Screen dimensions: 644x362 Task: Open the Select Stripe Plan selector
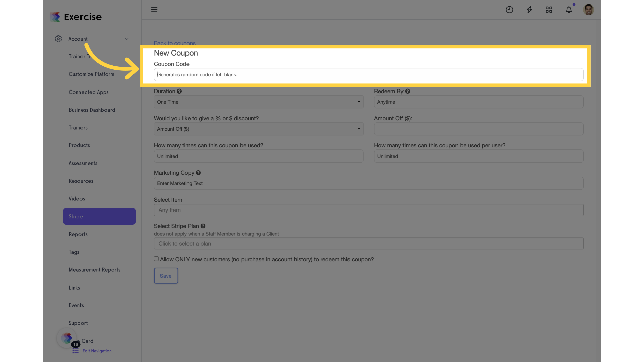pyautogui.click(x=369, y=244)
